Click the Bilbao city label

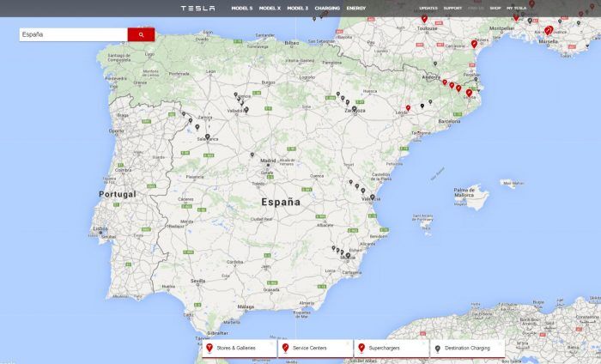coord(291,43)
